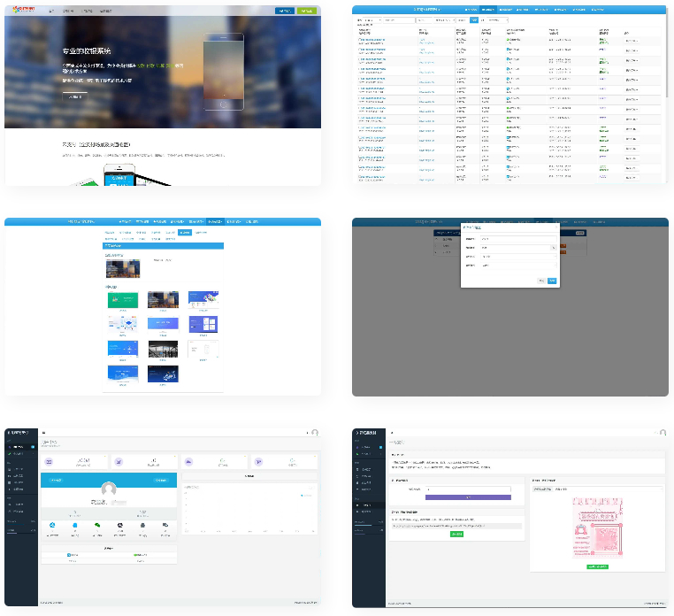The image size is (674, 616).
Task: Click the user avatar at top-right of the QR poster page
Action: point(662,432)
